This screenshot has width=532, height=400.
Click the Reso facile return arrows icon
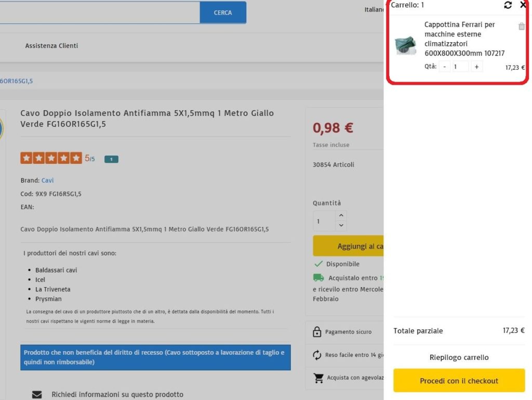317,355
